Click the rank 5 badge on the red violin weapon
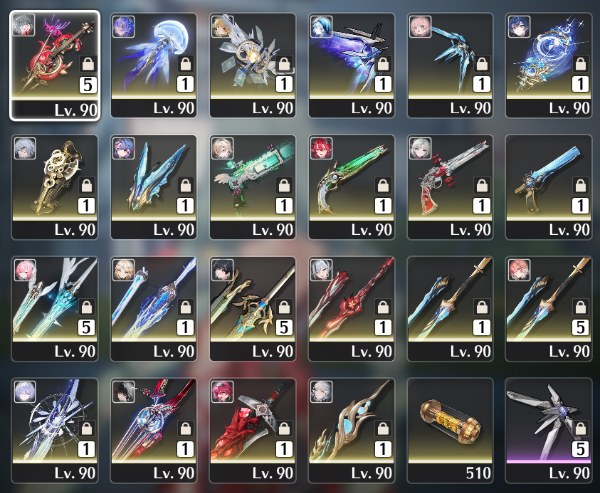Screen dimensions: 600x493 (x=88, y=85)
